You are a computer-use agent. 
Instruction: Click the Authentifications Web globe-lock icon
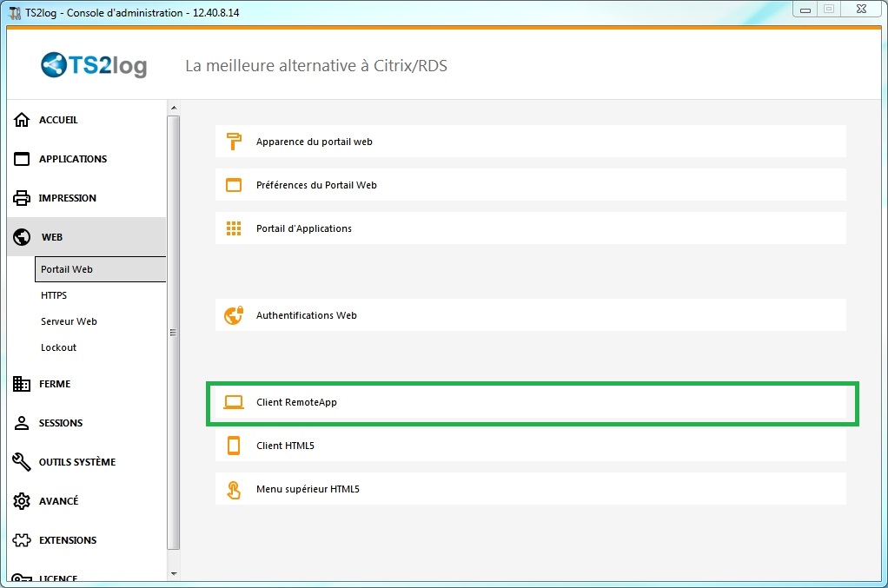[234, 315]
